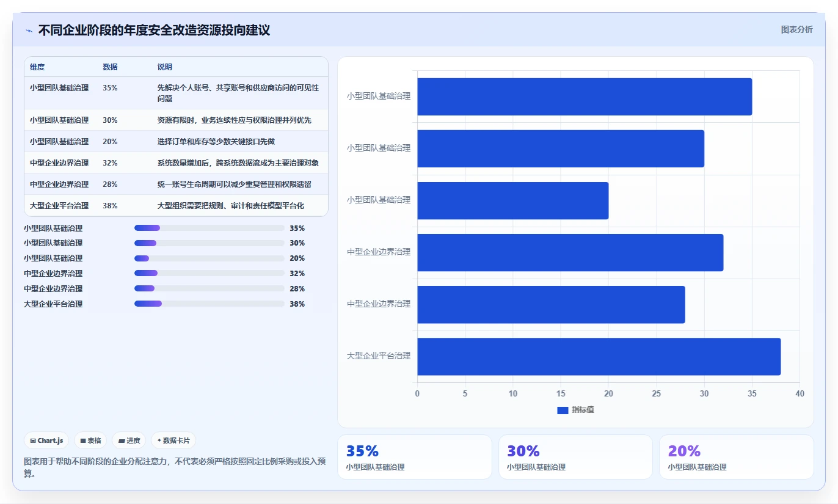Image resolution: width=838 pixels, height=504 pixels.
Task: Click the chart bar for 大型企业平台治理
Action: [x=599, y=357]
